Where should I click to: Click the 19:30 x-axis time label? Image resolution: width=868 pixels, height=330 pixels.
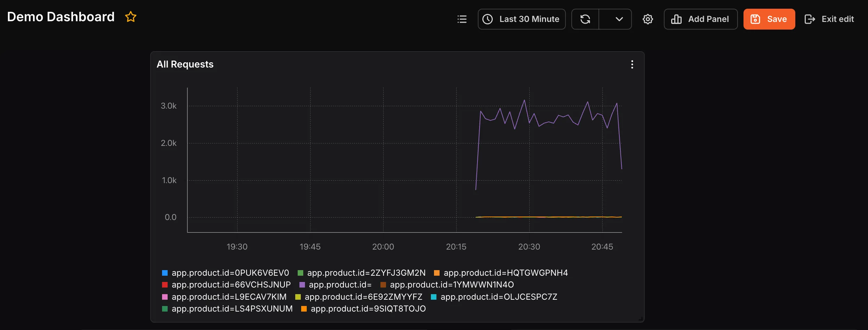coord(237,247)
